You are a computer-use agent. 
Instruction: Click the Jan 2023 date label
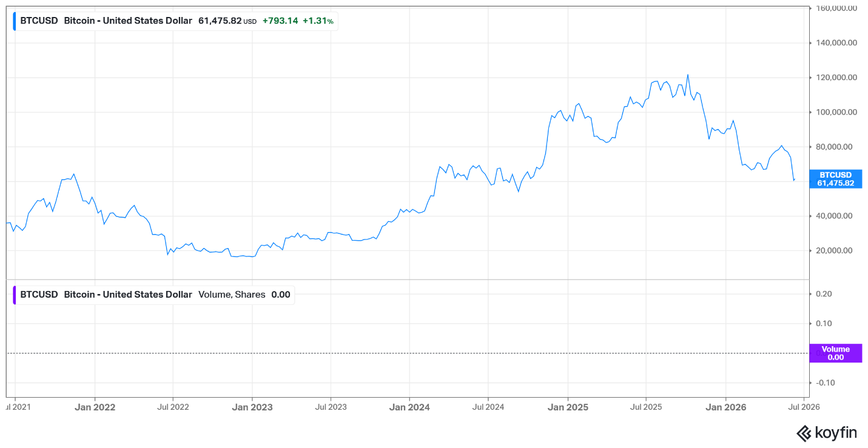pyautogui.click(x=252, y=407)
